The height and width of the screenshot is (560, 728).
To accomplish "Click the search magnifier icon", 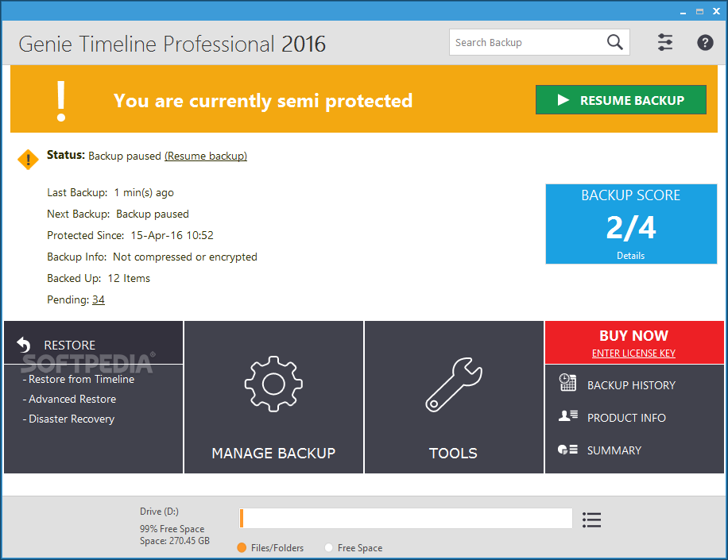I will click(x=614, y=42).
